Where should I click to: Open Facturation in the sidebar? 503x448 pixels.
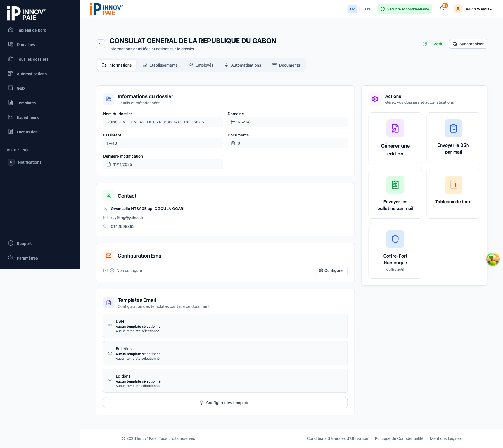pos(27,132)
